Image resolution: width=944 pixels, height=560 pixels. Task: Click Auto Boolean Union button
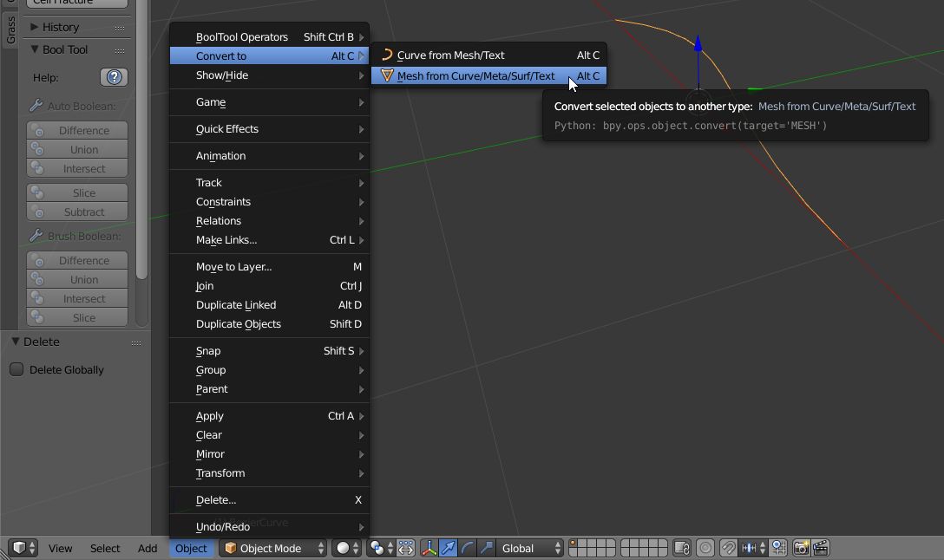[x=77, y=150]
